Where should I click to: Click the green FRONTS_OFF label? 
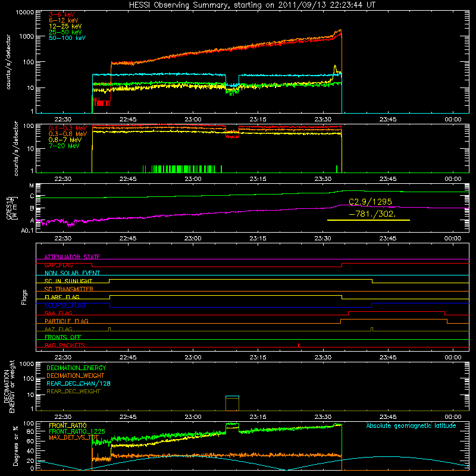click(x=63, y=337)
